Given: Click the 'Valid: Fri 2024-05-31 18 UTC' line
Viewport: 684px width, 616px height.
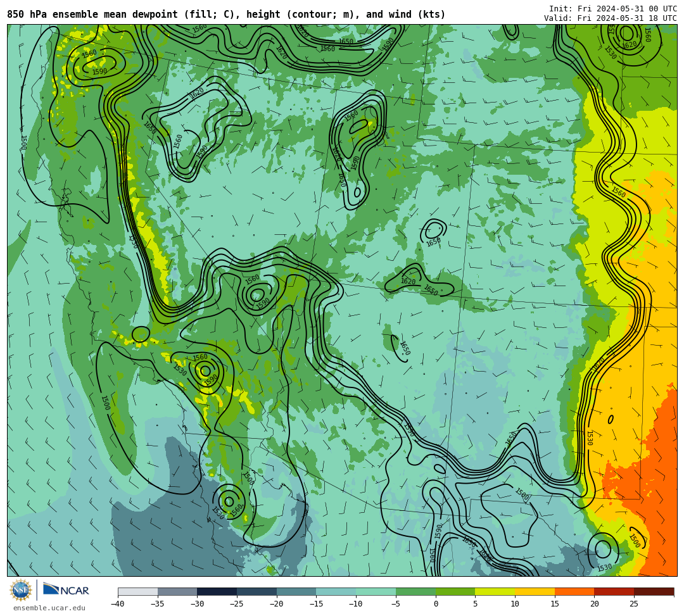Looking at the screenshot, I should [x=611, y=18].
